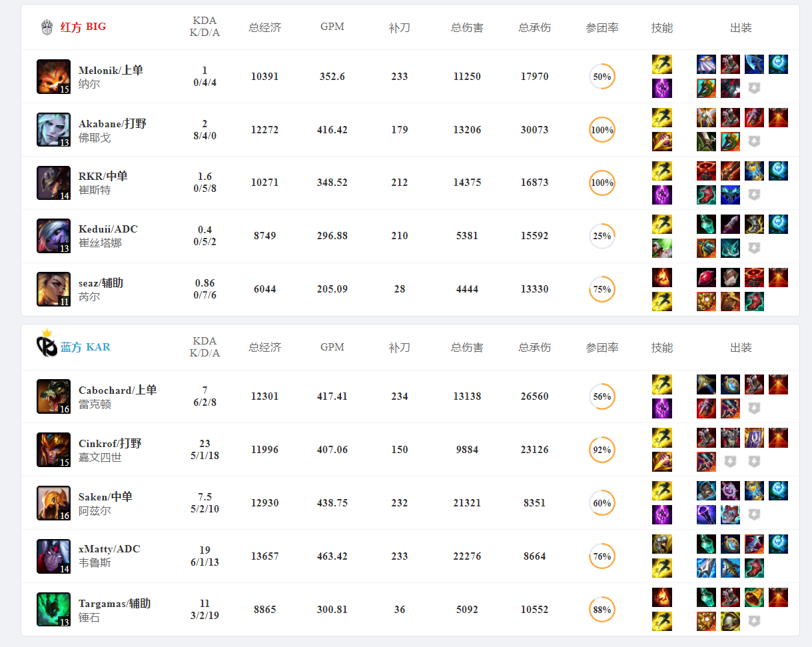Select Targamas's Thresh champion portrait
Viewport: 812px width, 647px height.
coord(53,608)
